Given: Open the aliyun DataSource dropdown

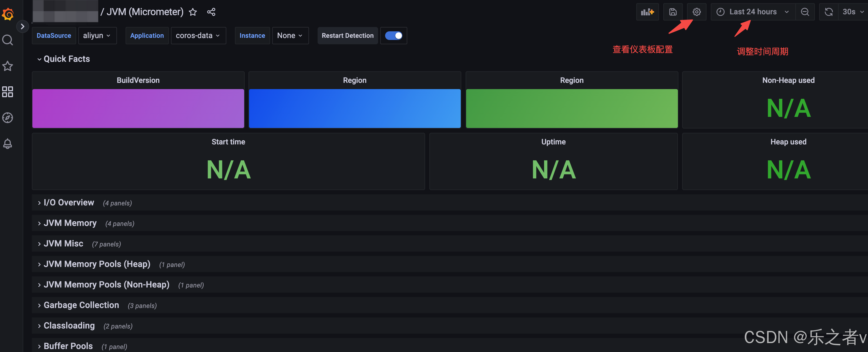Looking at the screenshot, I should pos(97,36).
